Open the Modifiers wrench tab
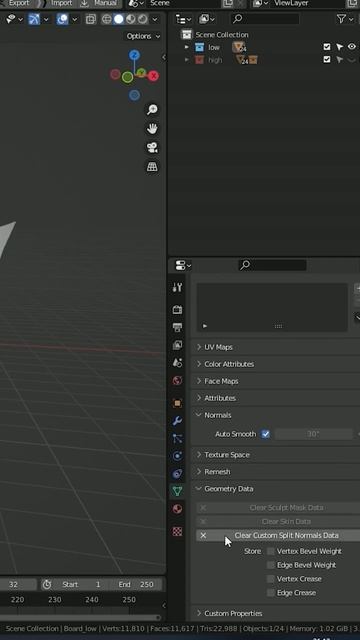Viewport: 360px width, 640px height. 177,421
